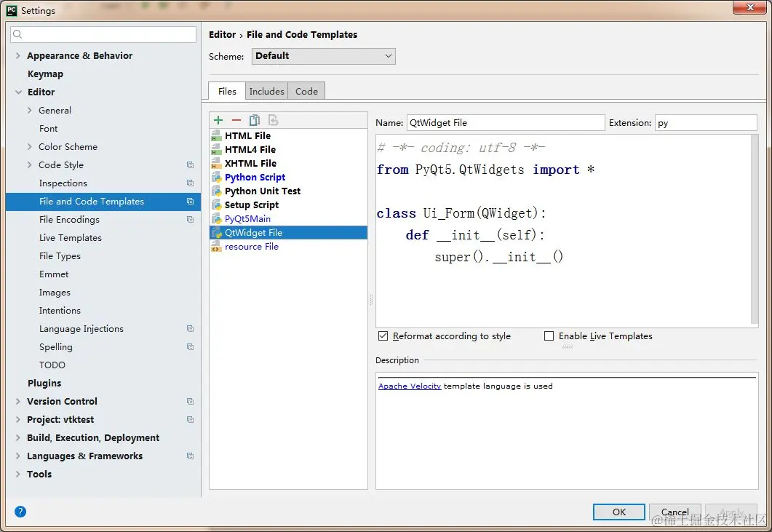772x532 pixels.
Task: Click the HTML4 File template icon
Action: tap(216, 150)
